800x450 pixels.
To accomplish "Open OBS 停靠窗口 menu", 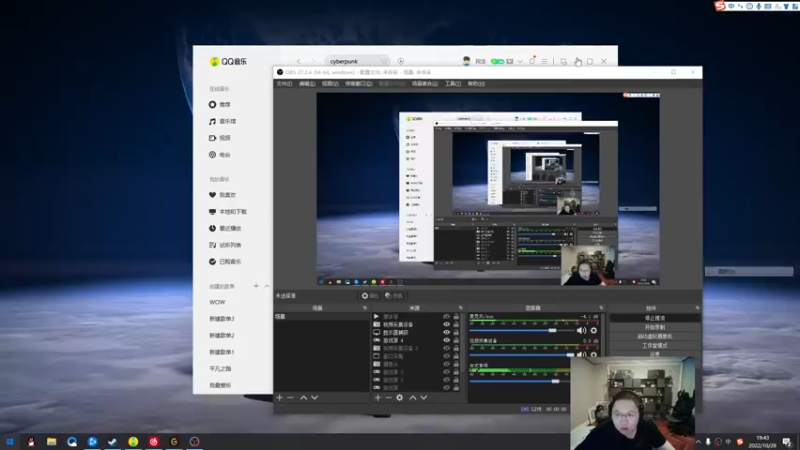I will [359, 84].
